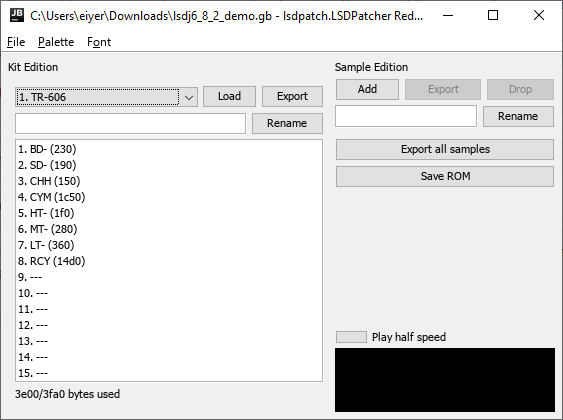The height and width of the screenshot is (420, 563).
Task: Click the kit Export button
Action: [x=292, y=96]
